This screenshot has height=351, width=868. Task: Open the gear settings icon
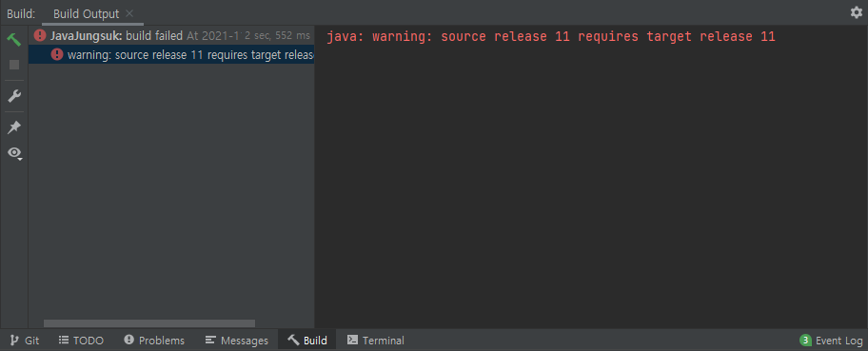tap(857, 12)
